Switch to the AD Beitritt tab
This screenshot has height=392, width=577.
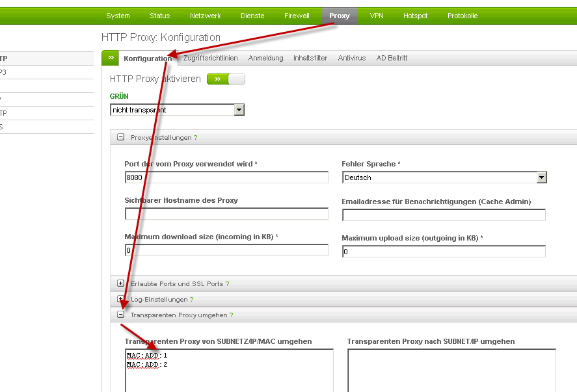pos(392,58)
